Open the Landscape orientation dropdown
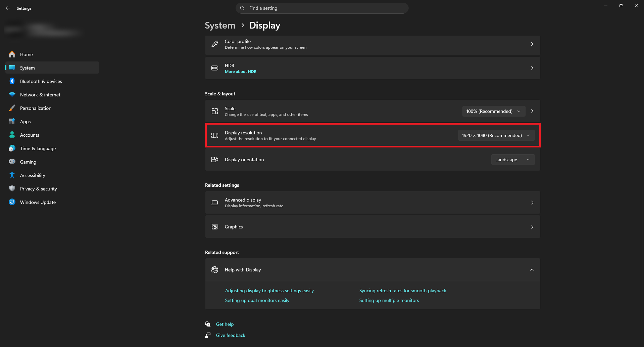Viewport: 644px width, 347px height. 512,160
